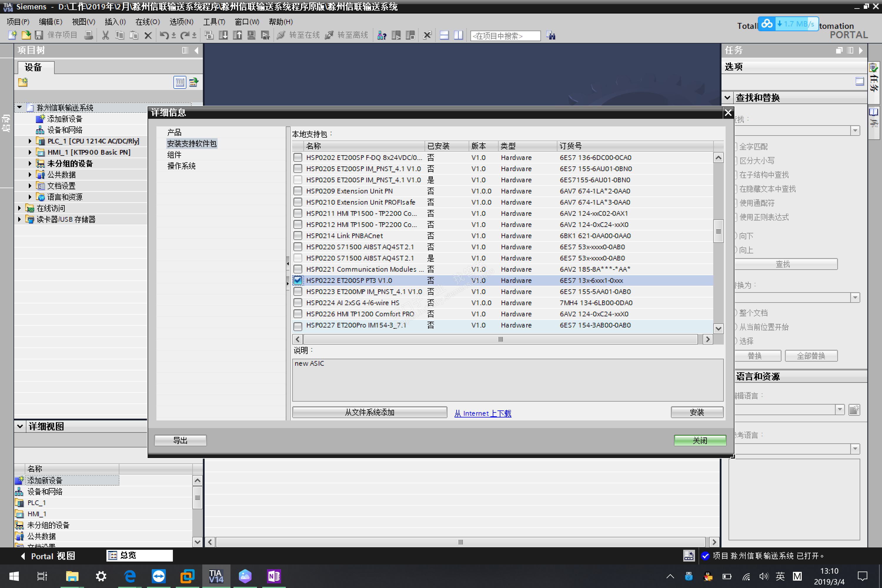Image resolution: width=882 pixels, height=588 pixels.
Task: Collapse the 查找和替换 section
Action: (727, 98)
